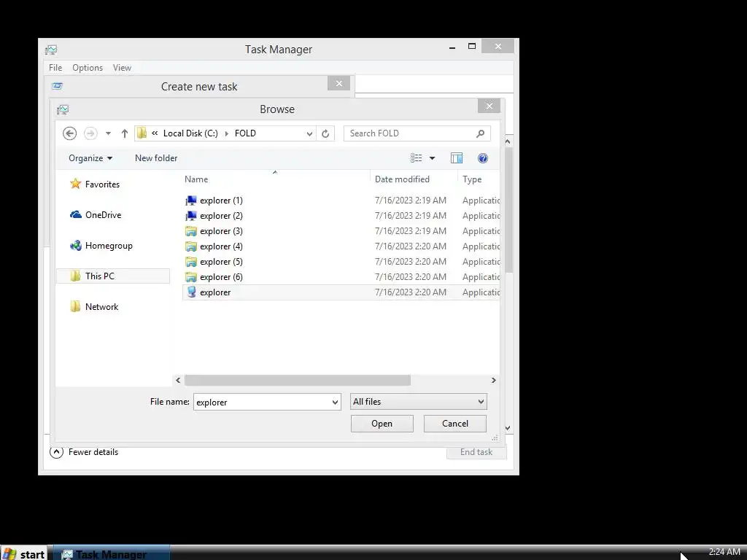Expand the address bar history dropdown
The image size is (747, 560).
click(x=309, y=134)
